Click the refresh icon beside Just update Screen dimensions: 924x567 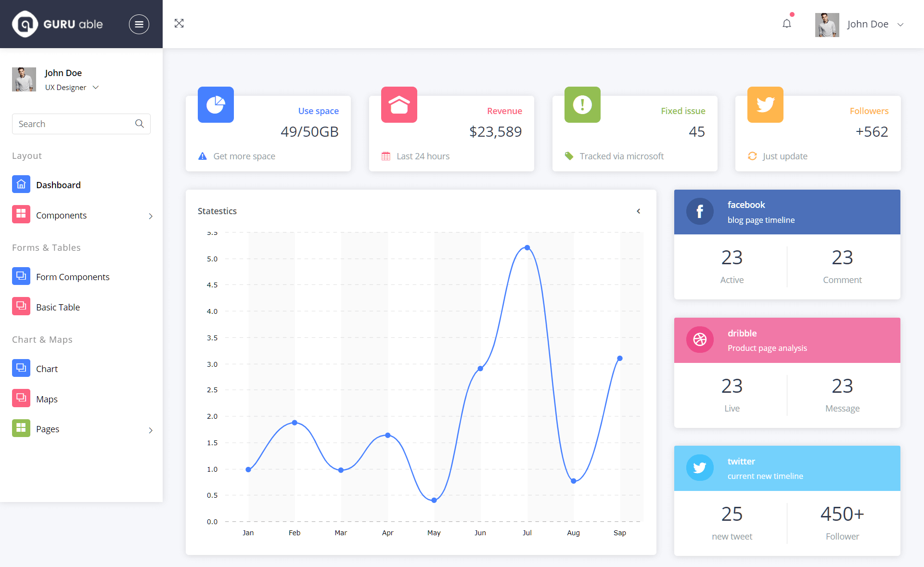point(753,156)
